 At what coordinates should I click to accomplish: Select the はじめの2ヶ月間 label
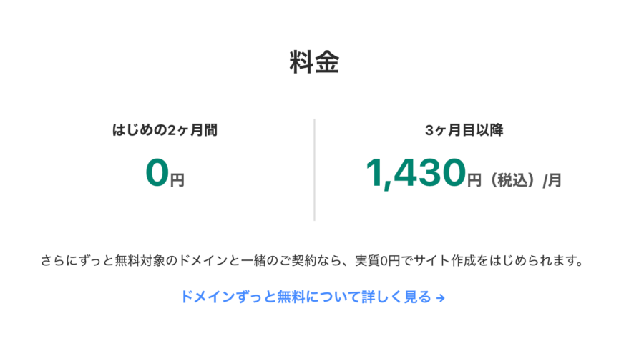pos(165,130)
